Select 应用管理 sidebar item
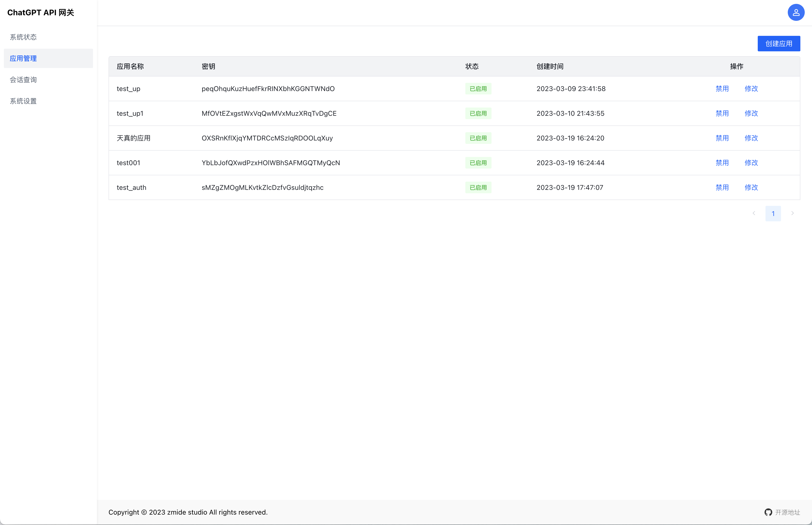This screenshot has height=525, width=812. point(23,58)
